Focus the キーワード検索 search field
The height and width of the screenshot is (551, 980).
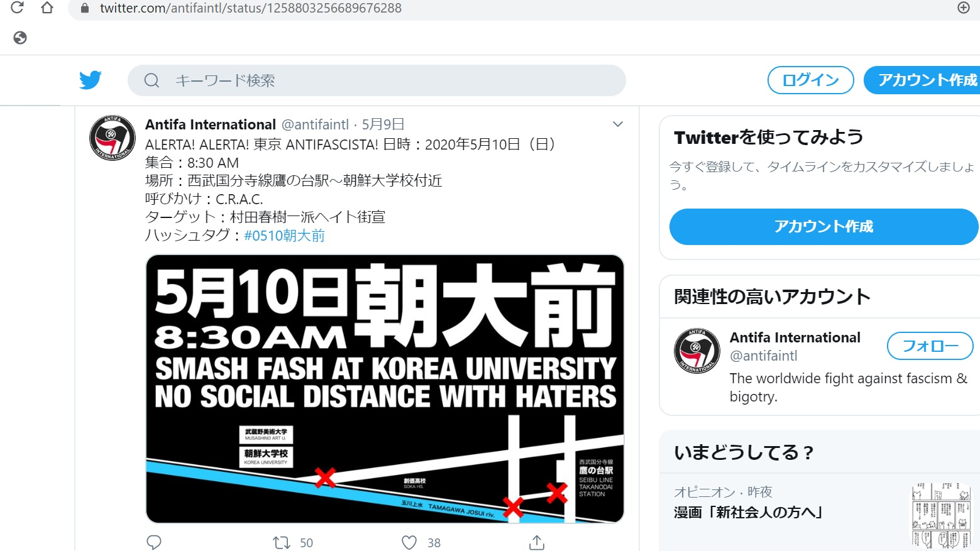point(377,80)
